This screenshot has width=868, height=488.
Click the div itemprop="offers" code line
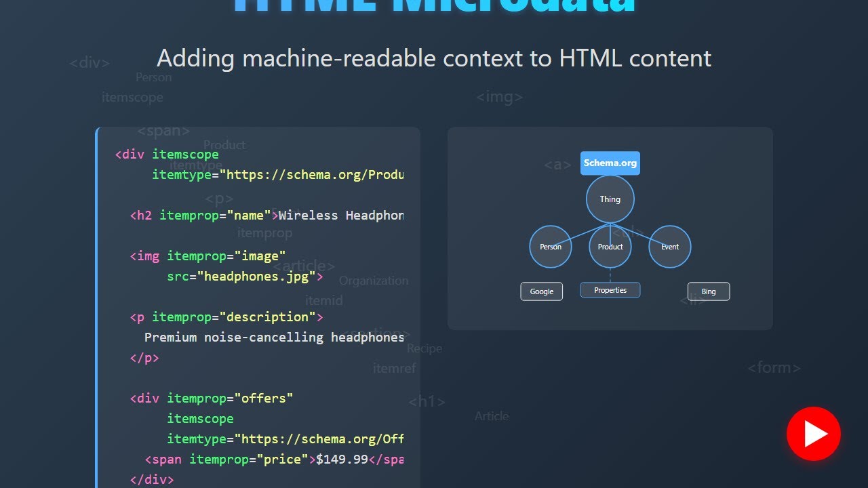pyautogui.click(x=212, y=399)
